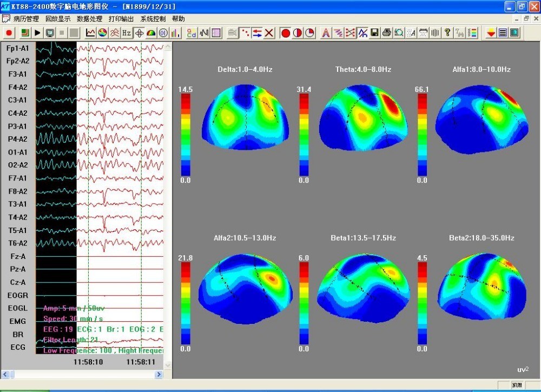Open the system menu from the title bar icon

coord(5,6)
